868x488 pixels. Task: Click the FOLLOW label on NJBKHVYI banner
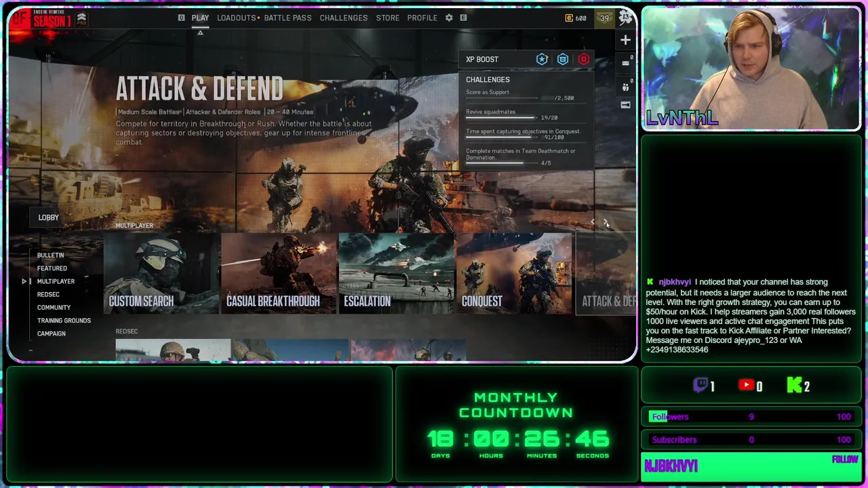(845, 460)
